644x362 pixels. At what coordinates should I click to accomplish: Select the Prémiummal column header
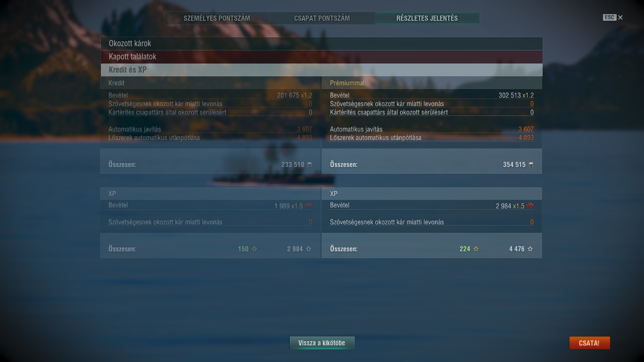click(347, 83)
